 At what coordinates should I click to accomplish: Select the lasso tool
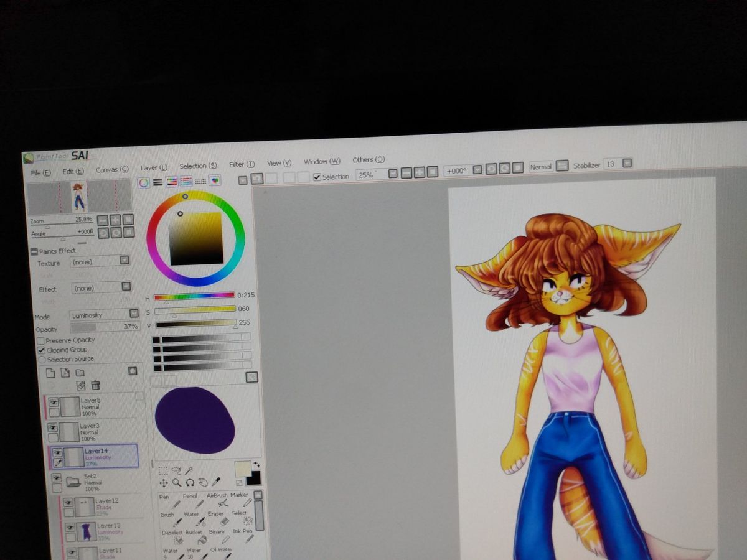[x=176, y=471]
